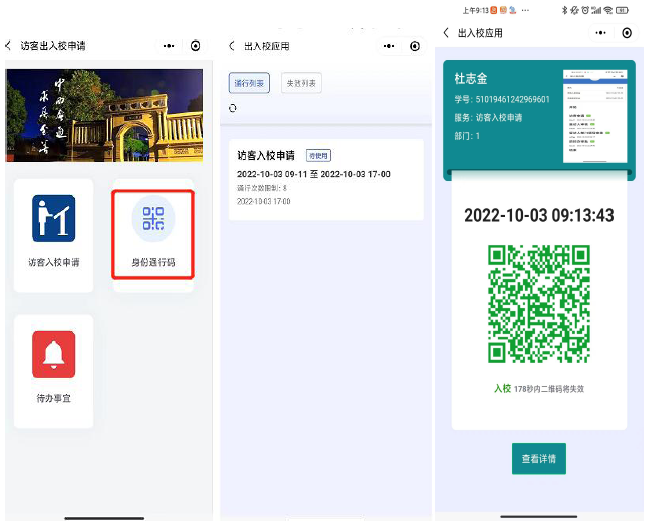Tap the 待使用 status tag
Screen dimensions: 651x521
[x=317, y=155]
